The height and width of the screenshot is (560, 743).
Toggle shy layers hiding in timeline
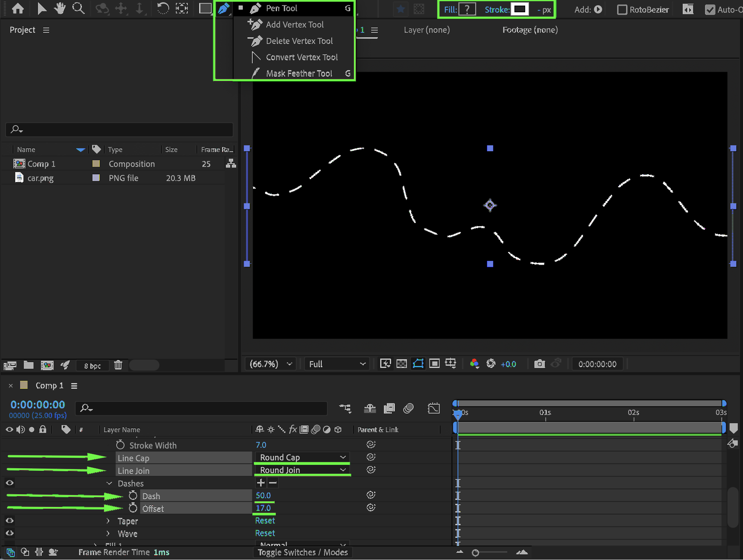pyautogui.click(x=370, y=408)
